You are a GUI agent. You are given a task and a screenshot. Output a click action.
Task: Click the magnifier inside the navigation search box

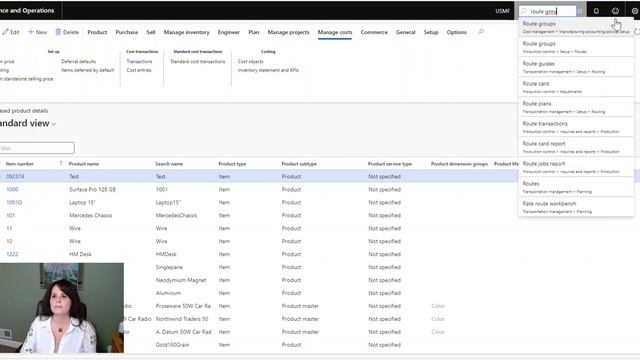(524, 11)
